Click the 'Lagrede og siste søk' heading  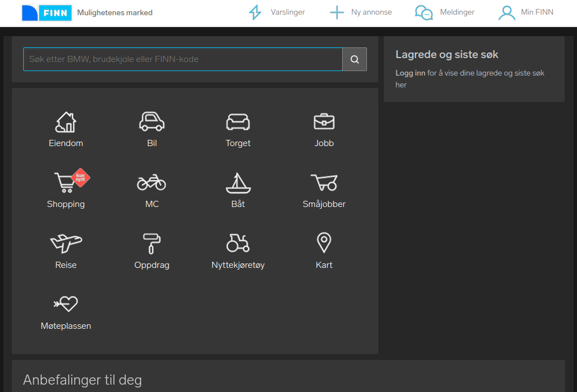(447, 54)
